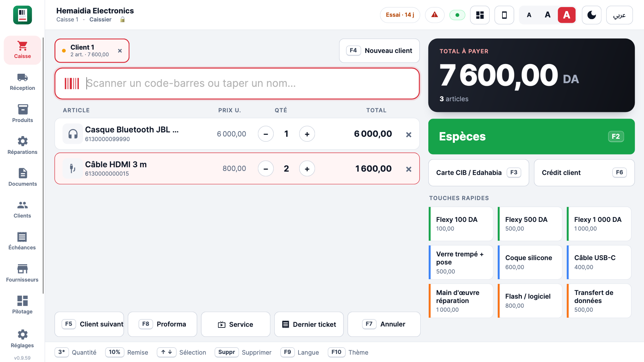Screen dimensions: 644x362
Task: Pay with Carte CIB / Edahabia
Action: (479, 173)
